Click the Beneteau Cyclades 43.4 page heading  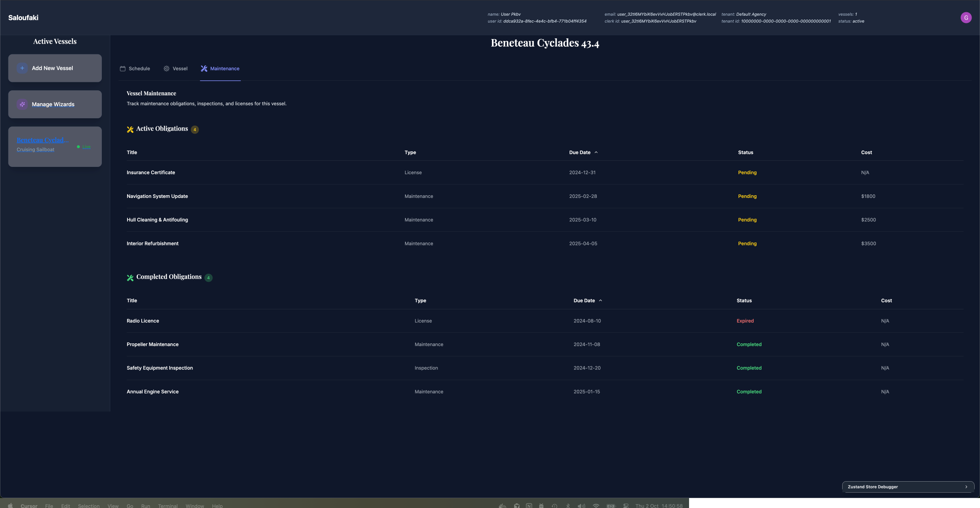pos(545,43)
